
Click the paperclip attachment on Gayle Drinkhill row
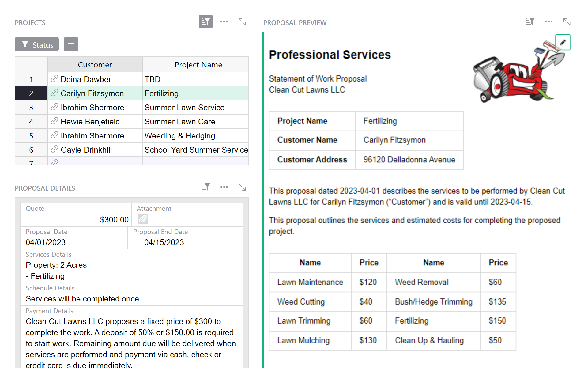tap(55, 150)
